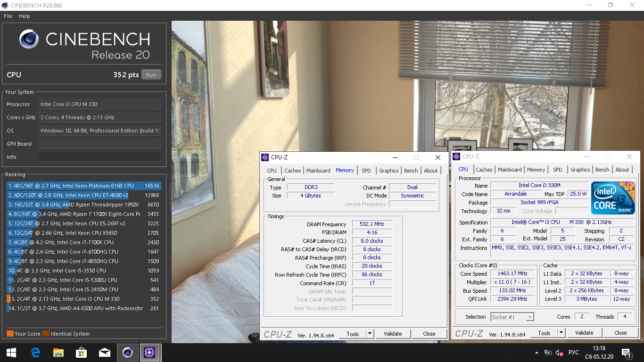Select the Xeon Platinum 8168 ranking row

pyautogui.click(x=83, y=186)
